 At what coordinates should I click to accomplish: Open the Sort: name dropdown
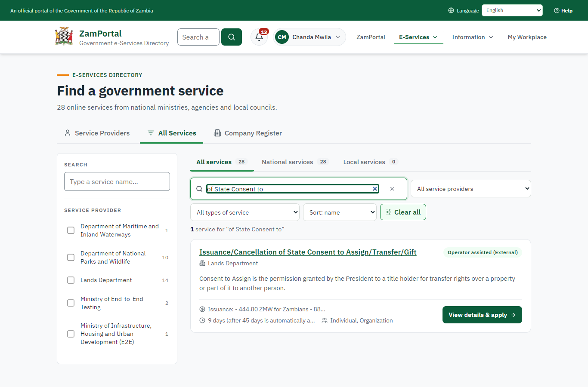pos(340,212)
